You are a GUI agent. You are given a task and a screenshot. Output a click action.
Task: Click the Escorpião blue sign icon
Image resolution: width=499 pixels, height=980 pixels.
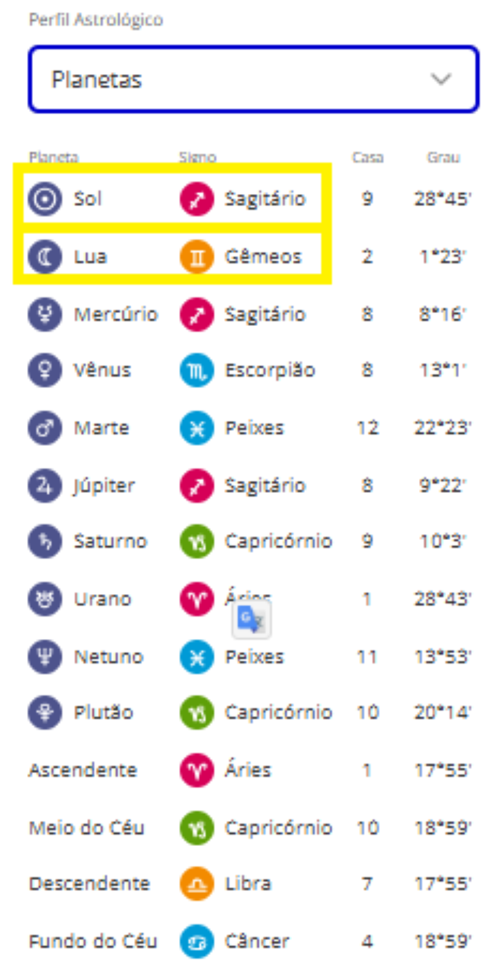tap(197, 370)
